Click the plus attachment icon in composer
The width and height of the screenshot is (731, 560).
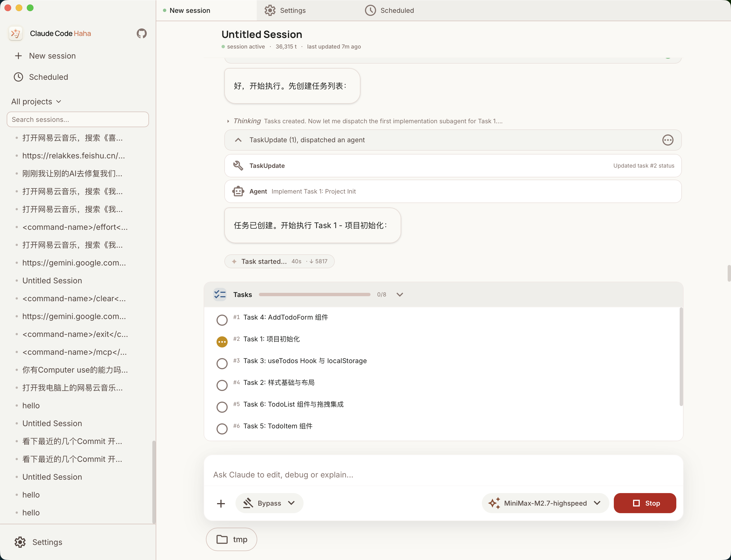pyautogui.click(x=221, y=503)
